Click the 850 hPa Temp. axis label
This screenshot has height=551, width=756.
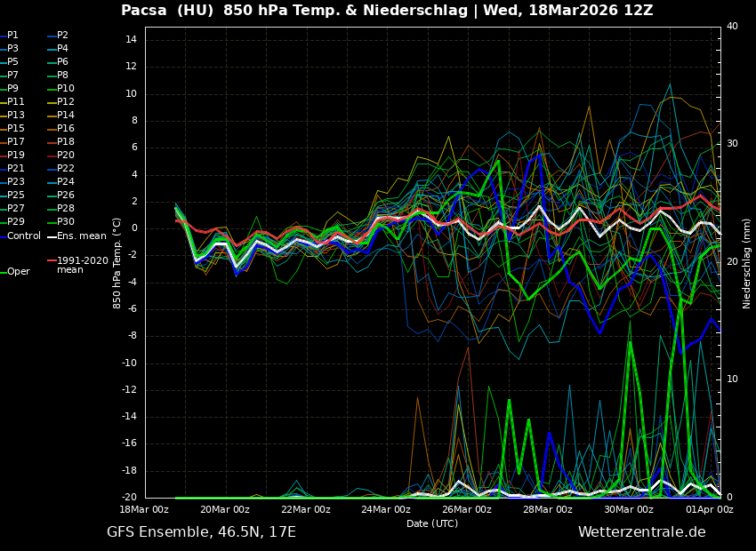(x=117, y=263)
